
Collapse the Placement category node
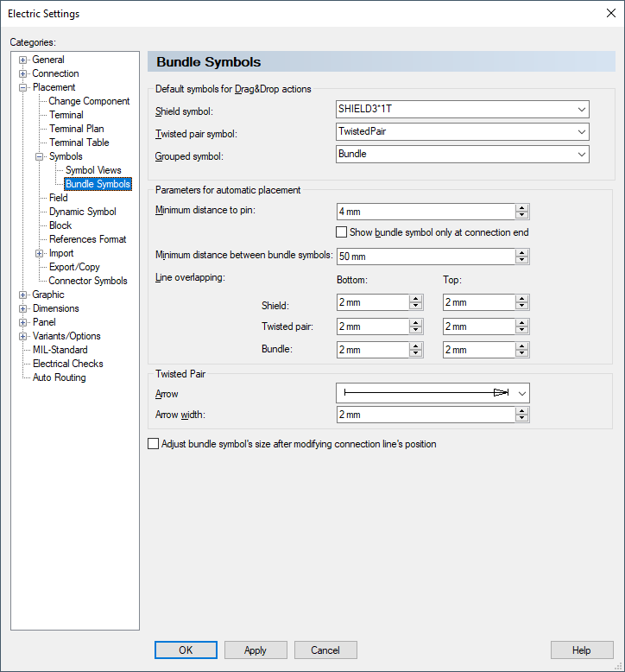[23, 87]
